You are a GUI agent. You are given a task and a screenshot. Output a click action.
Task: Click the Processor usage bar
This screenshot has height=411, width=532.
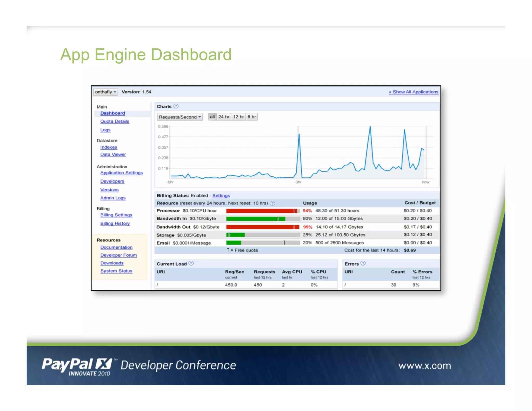tap(263, 211)
